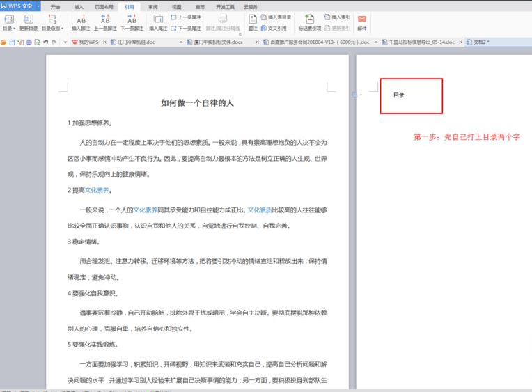Click 插入表目录 button

pos(276,17)
